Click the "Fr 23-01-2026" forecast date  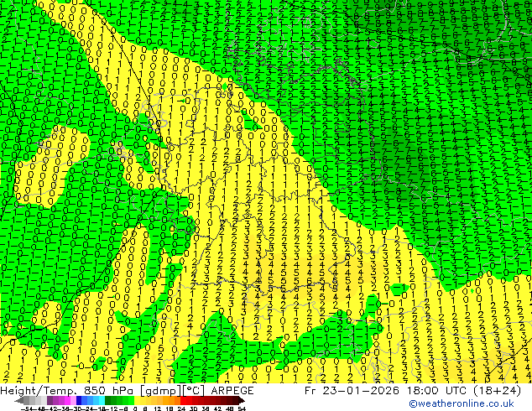(352, 391)
